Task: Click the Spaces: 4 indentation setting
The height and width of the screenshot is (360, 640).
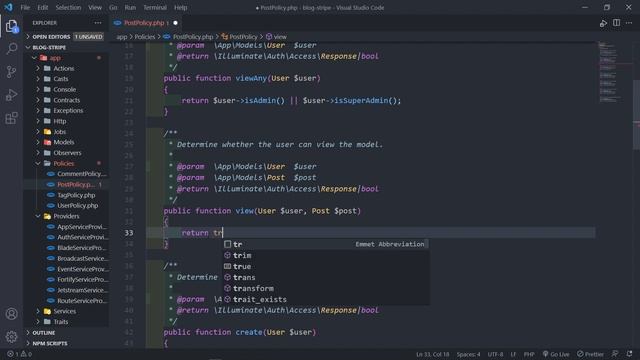Action: click(468, 354)
